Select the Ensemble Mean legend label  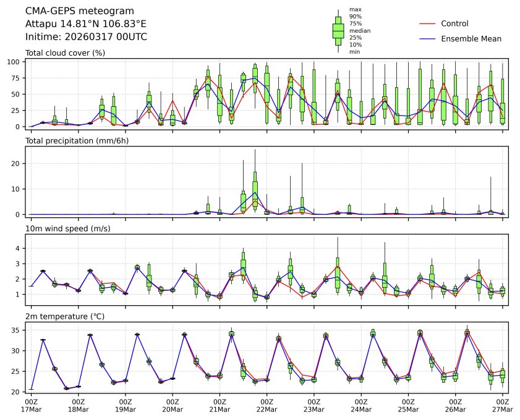tap(471, 39)
